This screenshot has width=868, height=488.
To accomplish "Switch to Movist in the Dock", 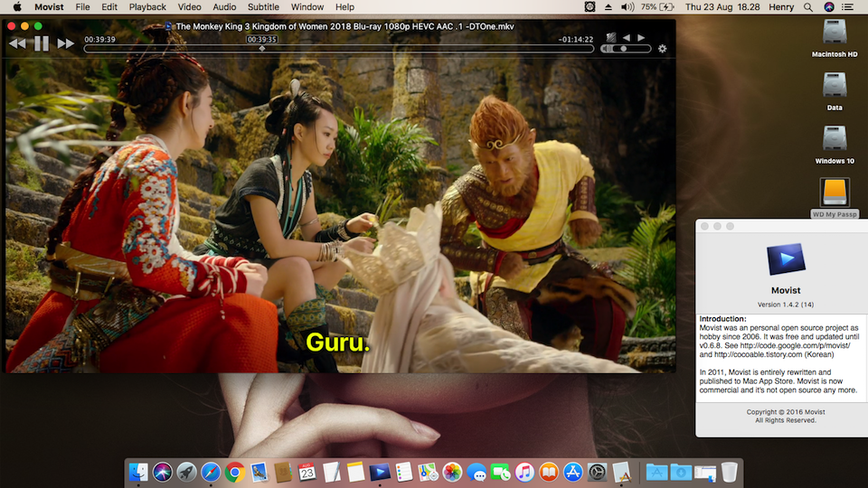I will (x=380, y=472).
